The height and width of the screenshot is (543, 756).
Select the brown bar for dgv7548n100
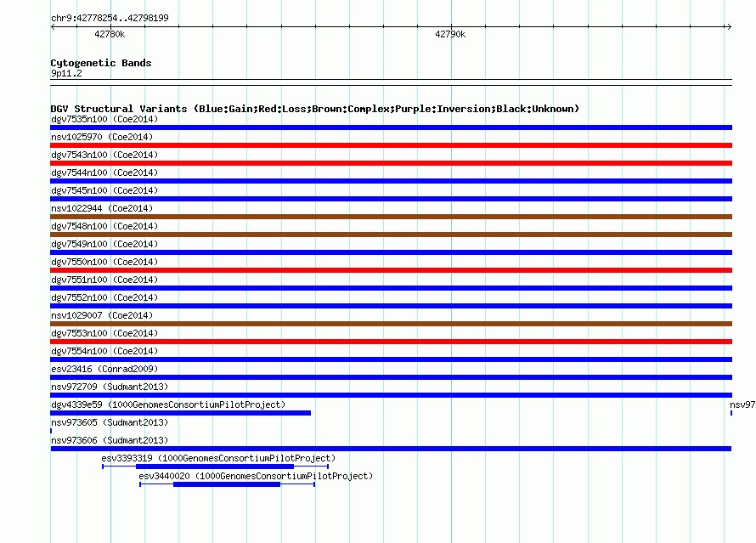click(391, 235)
